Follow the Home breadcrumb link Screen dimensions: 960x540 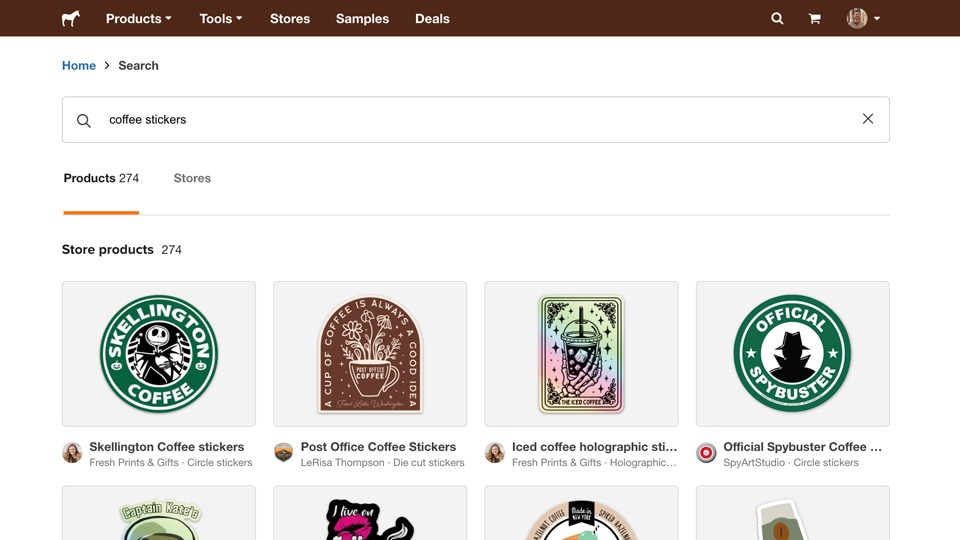(79, 66)
